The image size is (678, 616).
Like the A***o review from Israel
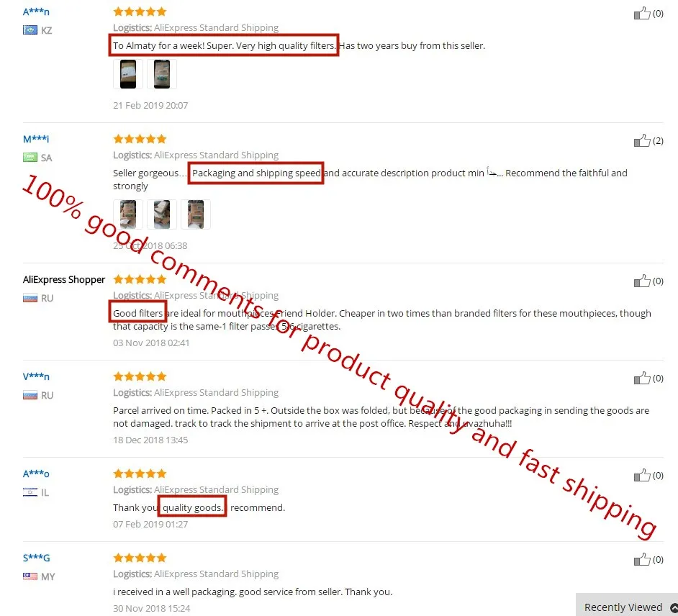(642, 476)
